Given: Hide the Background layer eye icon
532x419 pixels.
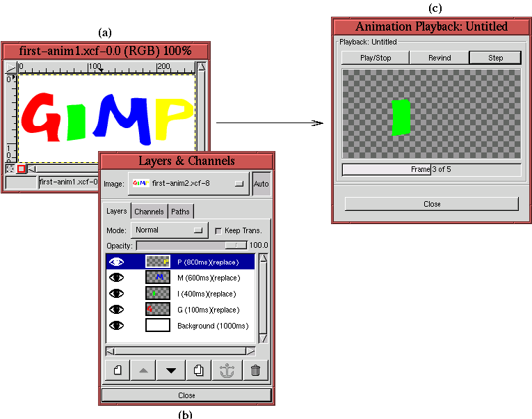Looking at the screenshot, I should coord(116,326).
